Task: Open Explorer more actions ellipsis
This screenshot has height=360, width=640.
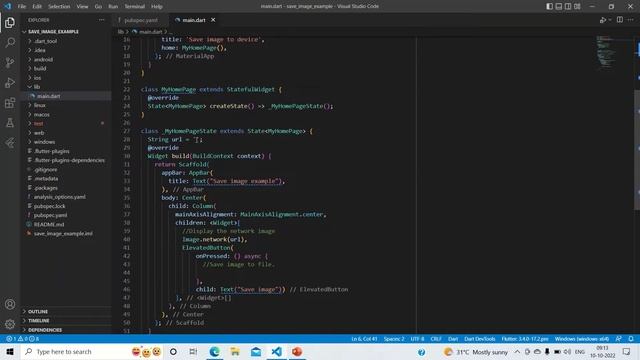Action: pos(101,20)
